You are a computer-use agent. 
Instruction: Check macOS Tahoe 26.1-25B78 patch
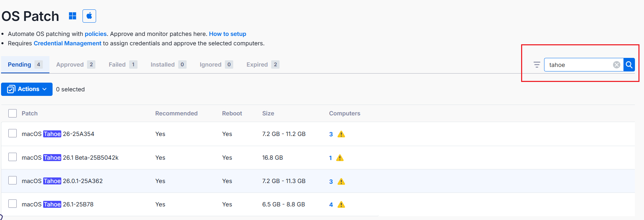click(13, 204)
